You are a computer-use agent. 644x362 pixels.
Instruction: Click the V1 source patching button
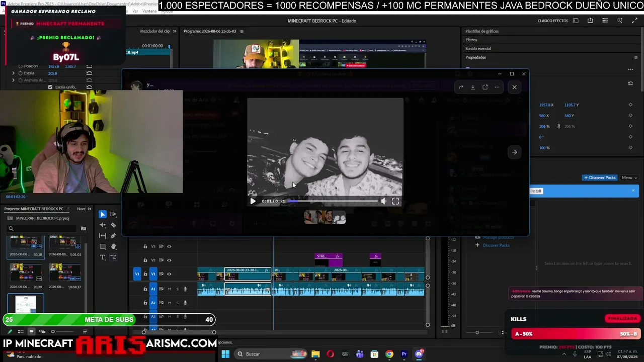coord(137,274)
